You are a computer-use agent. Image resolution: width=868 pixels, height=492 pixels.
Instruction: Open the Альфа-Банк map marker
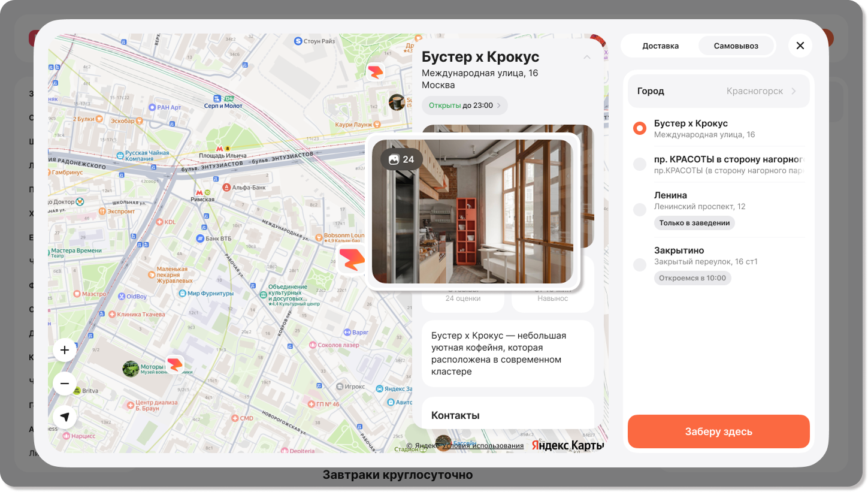click(x=226, y=187)
